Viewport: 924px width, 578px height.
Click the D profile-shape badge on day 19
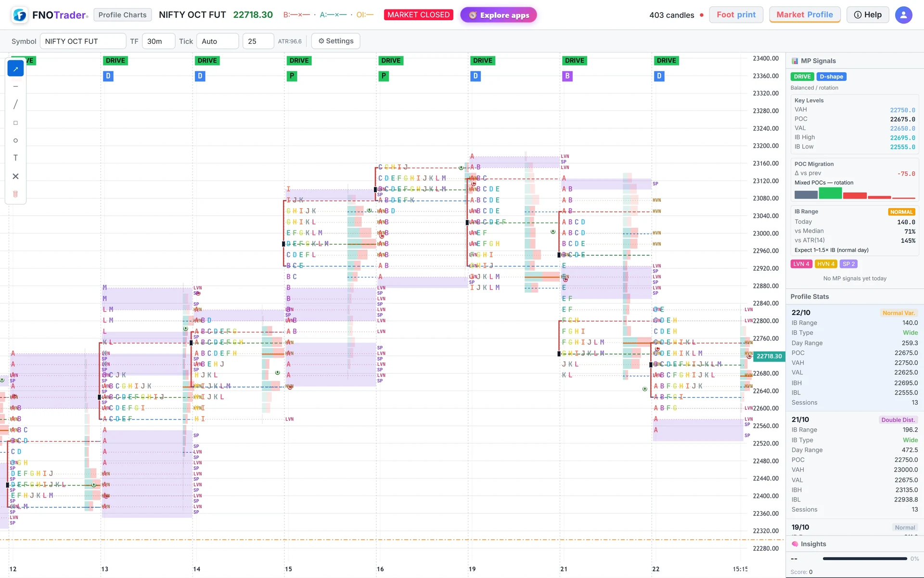tap(475, 76)
